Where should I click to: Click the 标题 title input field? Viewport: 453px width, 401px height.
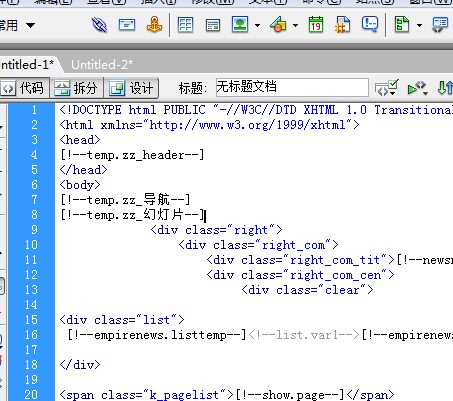pyautogui.click(x=292, y=87)
